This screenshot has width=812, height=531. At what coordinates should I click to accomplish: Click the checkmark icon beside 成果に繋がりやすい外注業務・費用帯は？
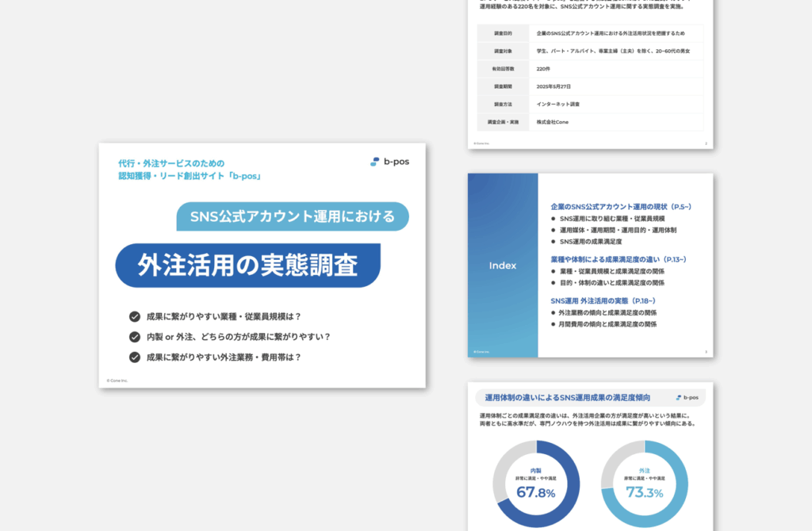[135, 357]
